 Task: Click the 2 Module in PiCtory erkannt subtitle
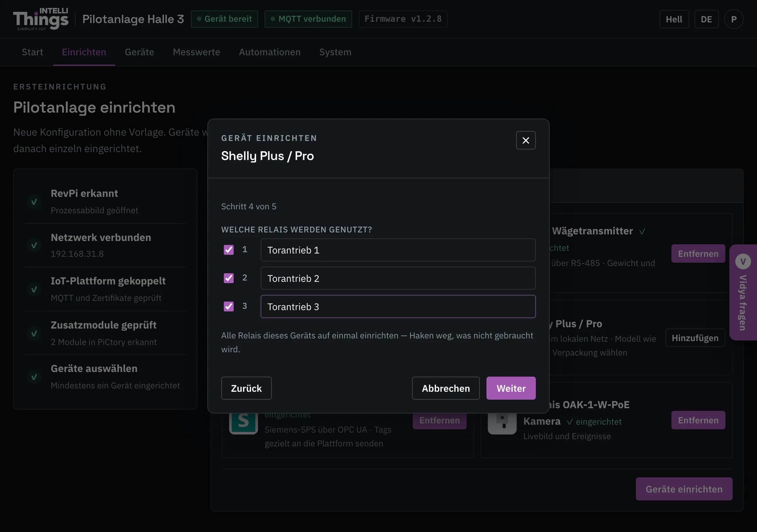click(x=104, y=342)
